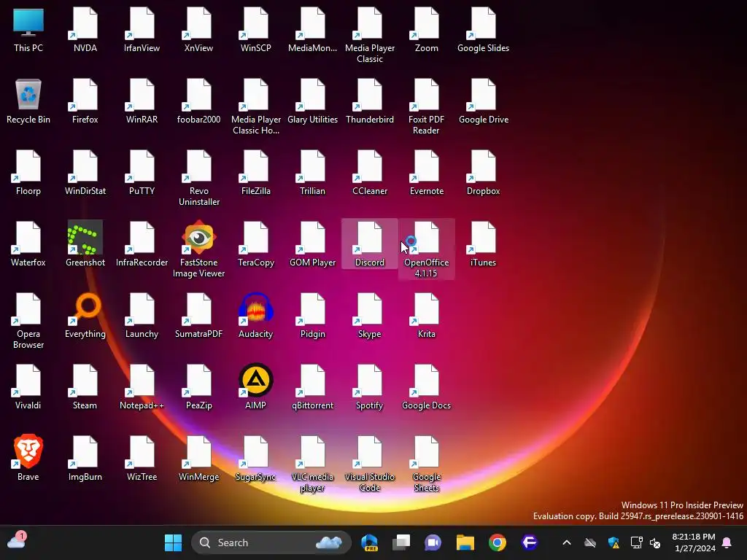Select the Brave browser shortcut
This screenshot has height=560, width=747.
click(28, 459)
